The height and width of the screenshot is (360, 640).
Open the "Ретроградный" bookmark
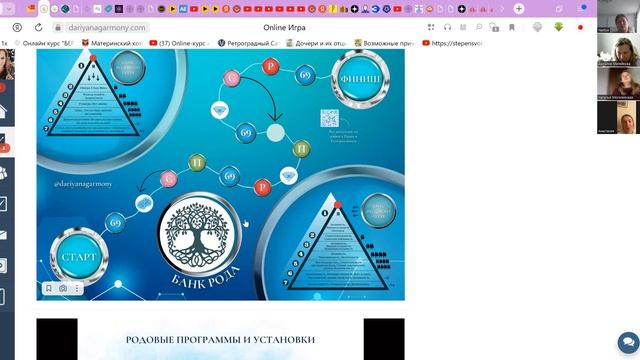(248, 43)
